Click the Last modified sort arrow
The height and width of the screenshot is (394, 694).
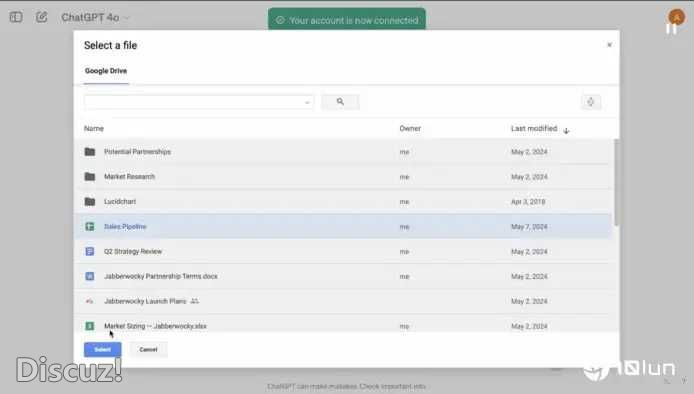[x=566, y=131]
